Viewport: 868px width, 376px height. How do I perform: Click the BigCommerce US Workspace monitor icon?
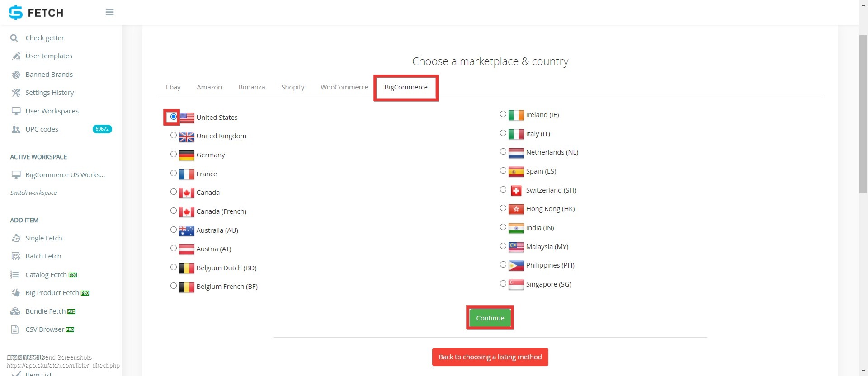click(16, 175)
